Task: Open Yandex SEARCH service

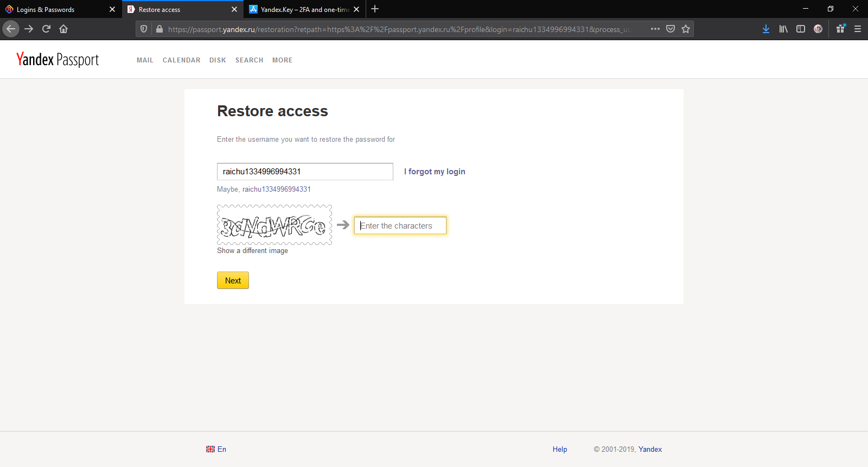Action: (x=249, y=60)
